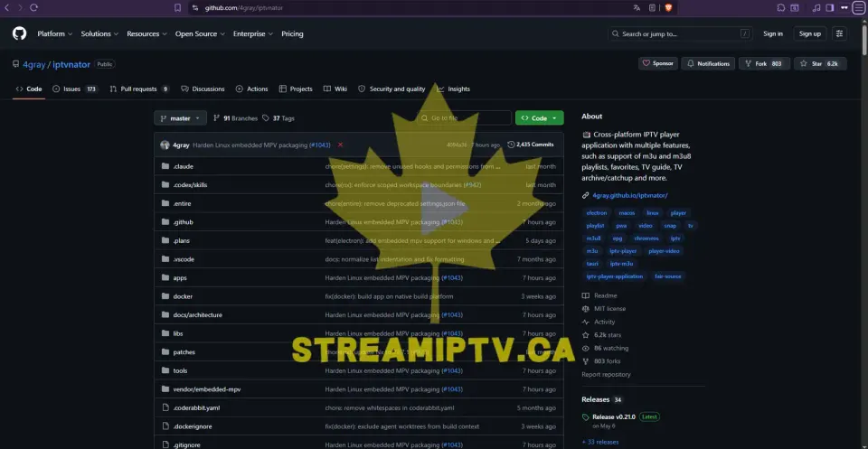Expand the Enterprise navigation dropdown
868x449 pixels.
[253, 33]
